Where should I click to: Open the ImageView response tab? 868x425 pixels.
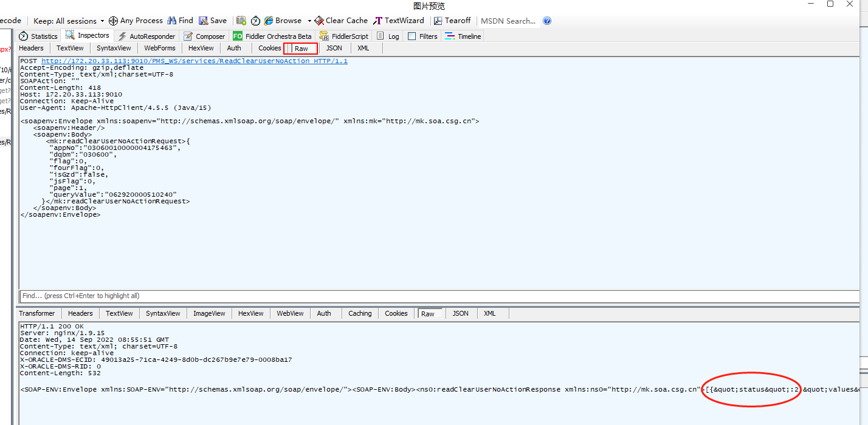pyautogui.click(x=209, y=313)
